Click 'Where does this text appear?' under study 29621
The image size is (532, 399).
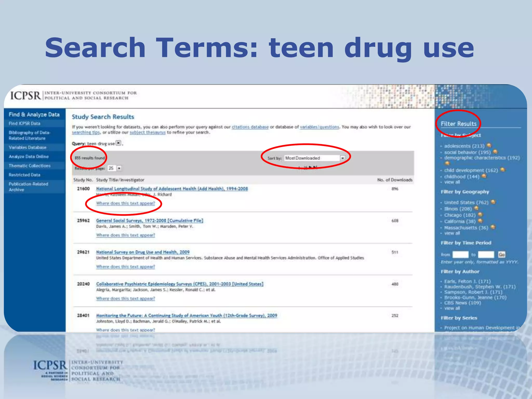click(x=125, y=267)
